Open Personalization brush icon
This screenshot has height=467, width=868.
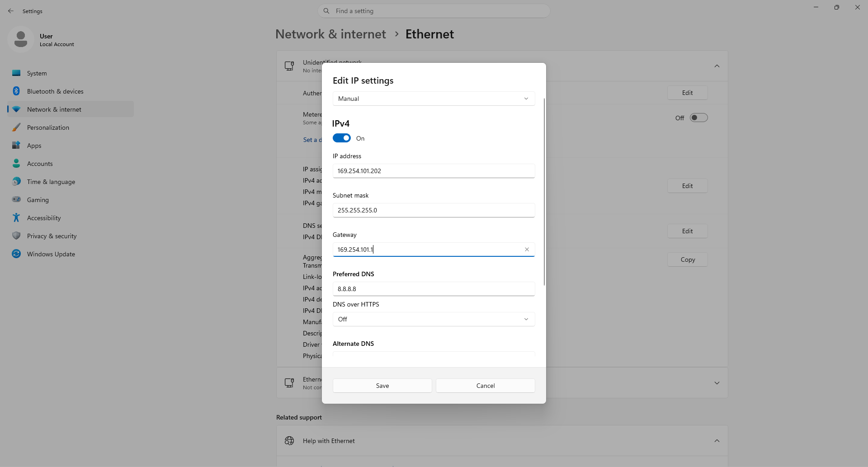(x=16, y=127)
